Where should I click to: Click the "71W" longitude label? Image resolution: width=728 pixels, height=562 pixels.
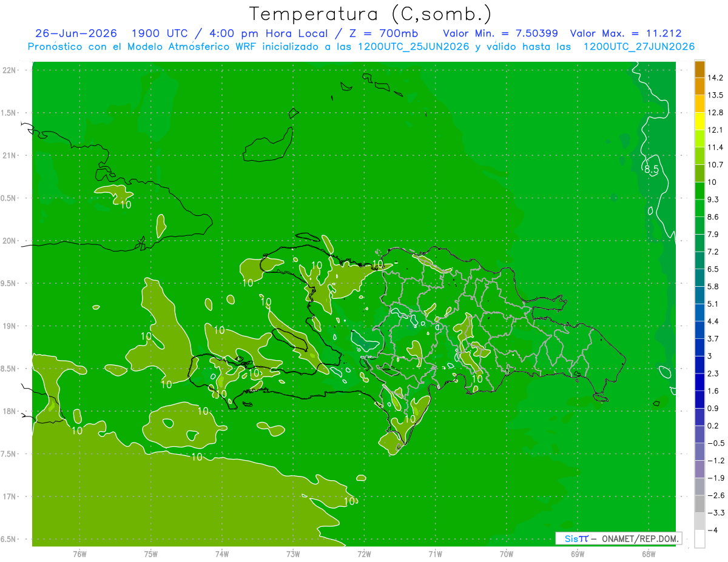click(x=435, y=554)
